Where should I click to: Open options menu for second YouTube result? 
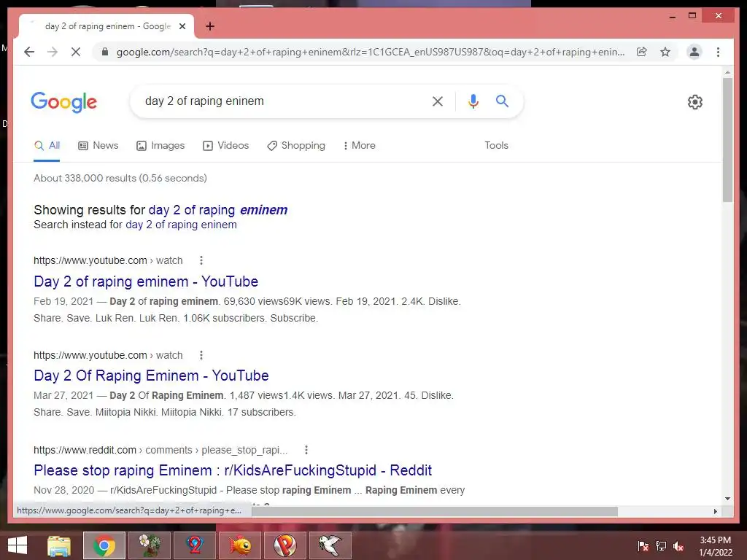[x=201, y=355]
